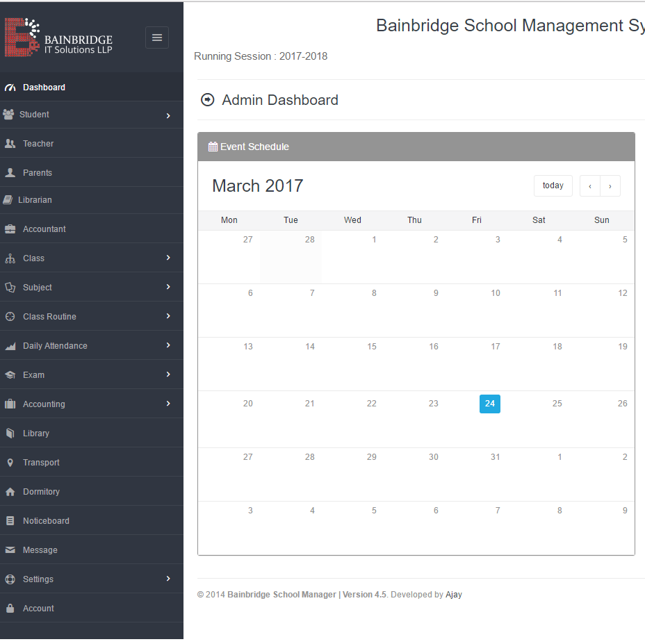Open Teacher section via its people icon
Image resolution: width=645 pixels, height=644 pixels.
(x=10, y=144)
